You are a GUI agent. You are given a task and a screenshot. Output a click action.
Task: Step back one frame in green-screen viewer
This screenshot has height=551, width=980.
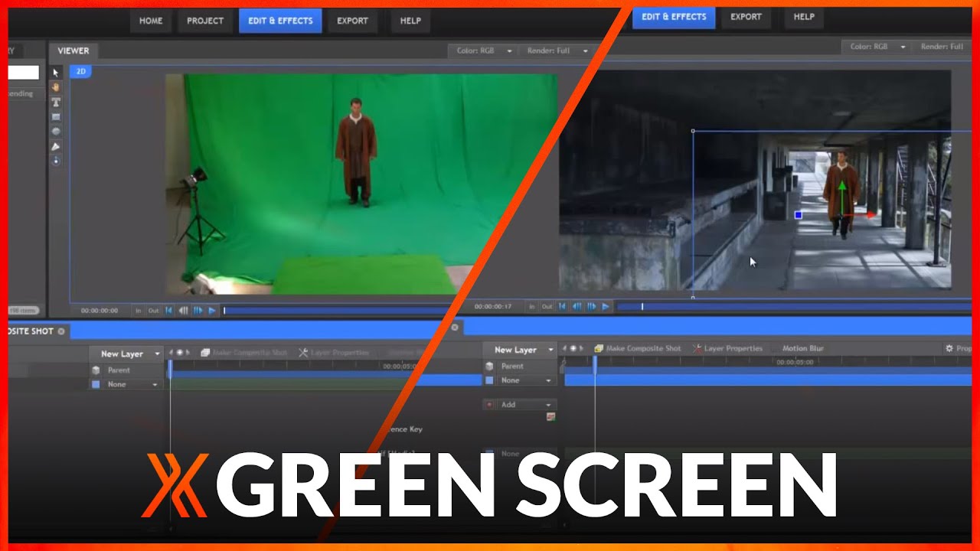tap(184, 310)
